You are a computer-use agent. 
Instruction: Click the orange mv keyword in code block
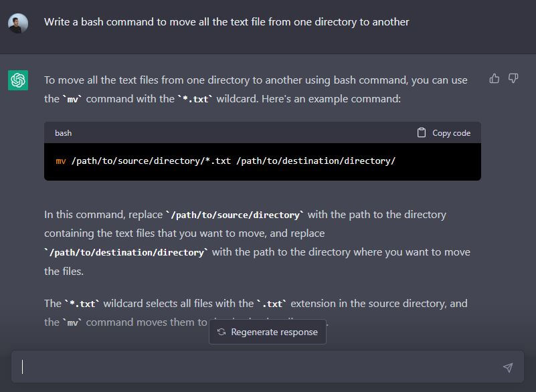60,161
